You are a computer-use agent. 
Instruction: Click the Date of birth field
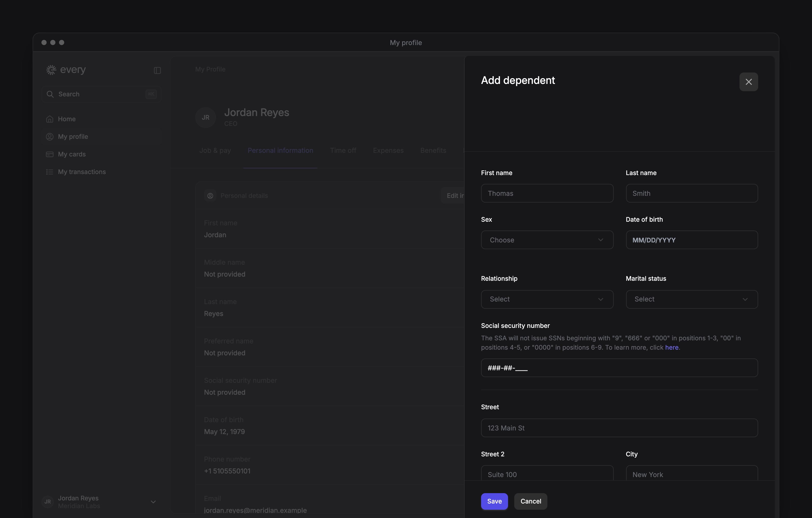pyautogui.click(x=692, y=240)
